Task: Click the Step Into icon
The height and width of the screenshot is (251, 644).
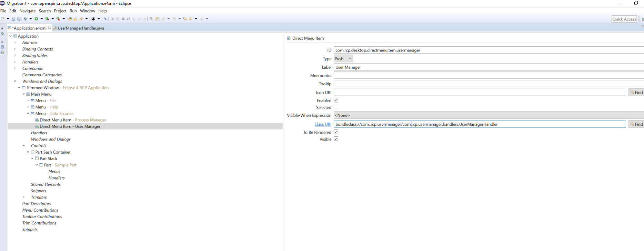Action: point(133,19)
